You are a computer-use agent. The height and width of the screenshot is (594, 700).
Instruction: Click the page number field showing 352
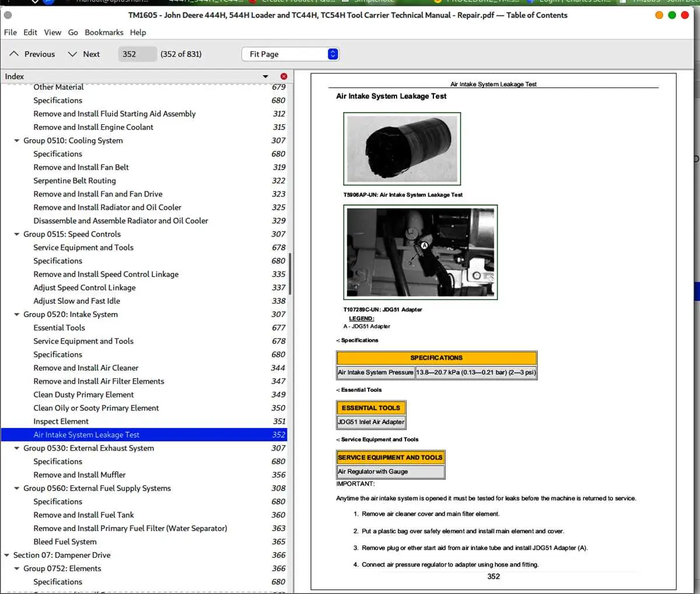tap(137, 54)
